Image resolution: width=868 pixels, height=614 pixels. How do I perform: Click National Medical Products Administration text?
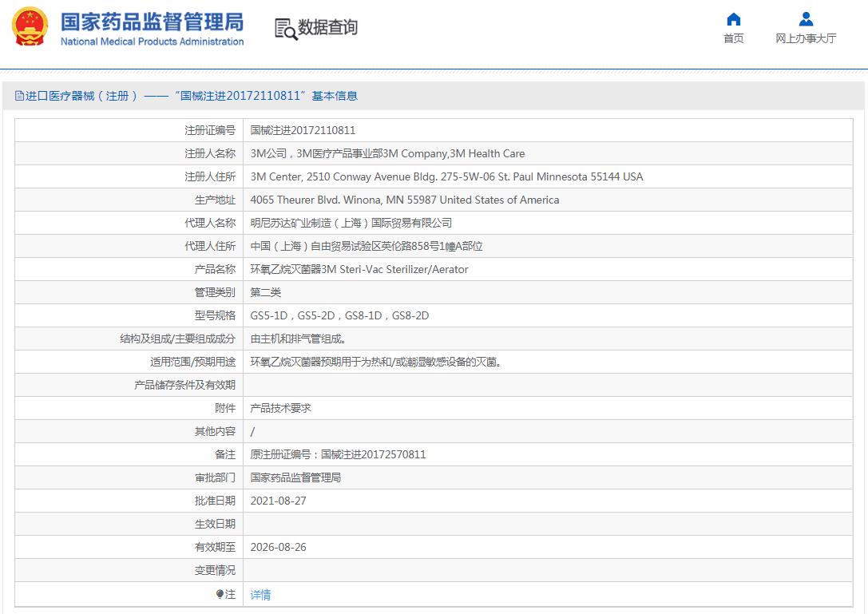[x=153, y=42]
